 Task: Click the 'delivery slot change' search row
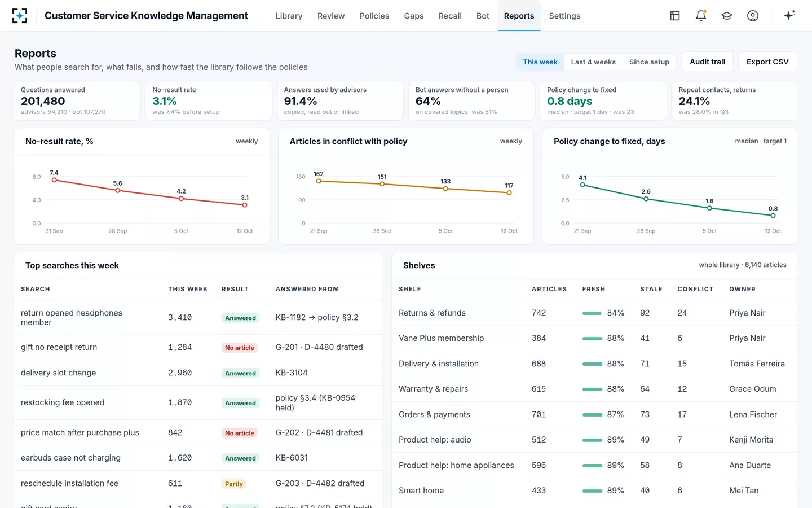198,373
